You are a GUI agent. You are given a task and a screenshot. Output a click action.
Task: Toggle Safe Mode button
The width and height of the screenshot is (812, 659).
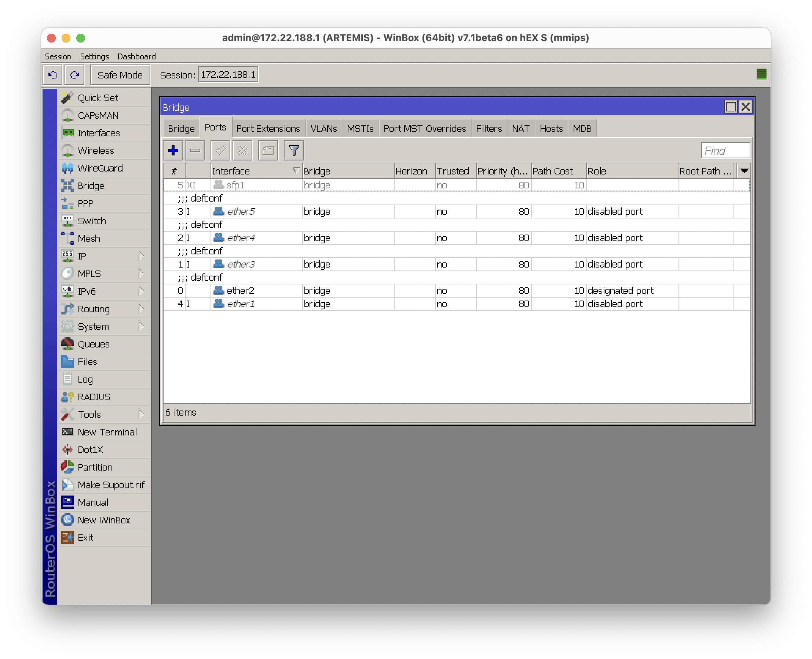120,75
